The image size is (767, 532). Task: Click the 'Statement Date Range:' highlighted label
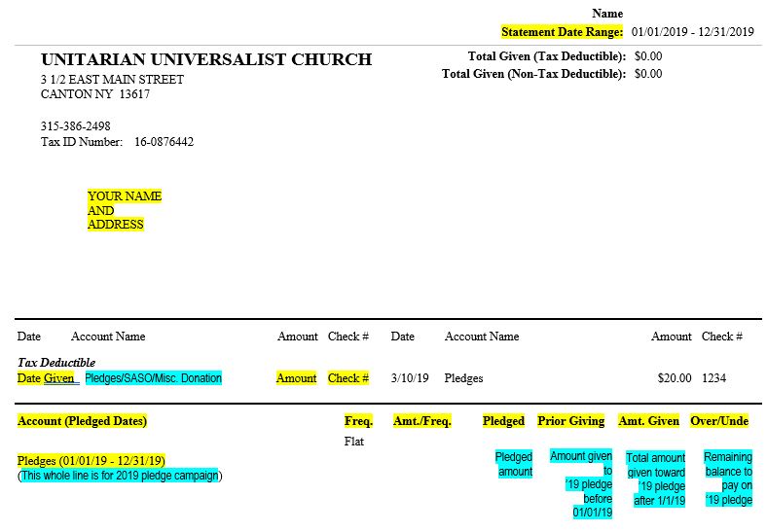562,32
